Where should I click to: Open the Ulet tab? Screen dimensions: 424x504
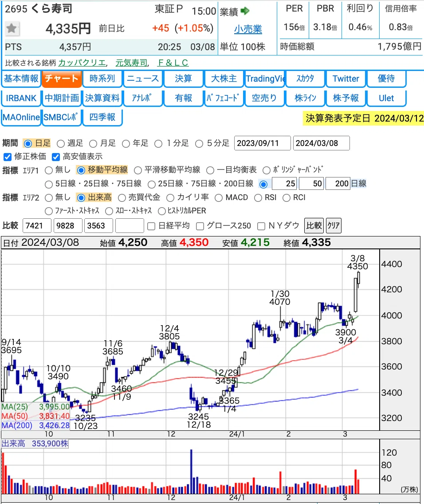point(386,98)
